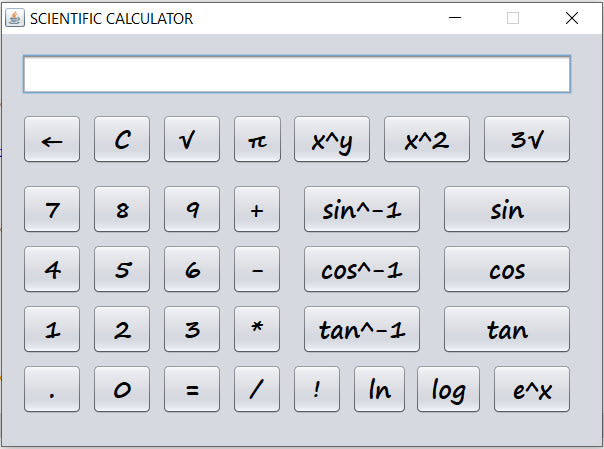Insert pi using the π button
The width and height of the screenshot is (604, 449).
257,139
